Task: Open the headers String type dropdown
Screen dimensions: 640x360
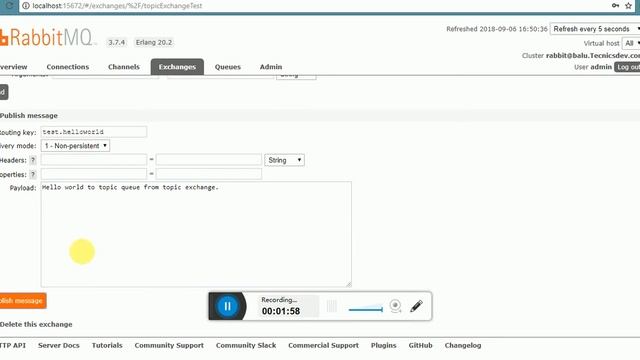Action: click(284, 160)
